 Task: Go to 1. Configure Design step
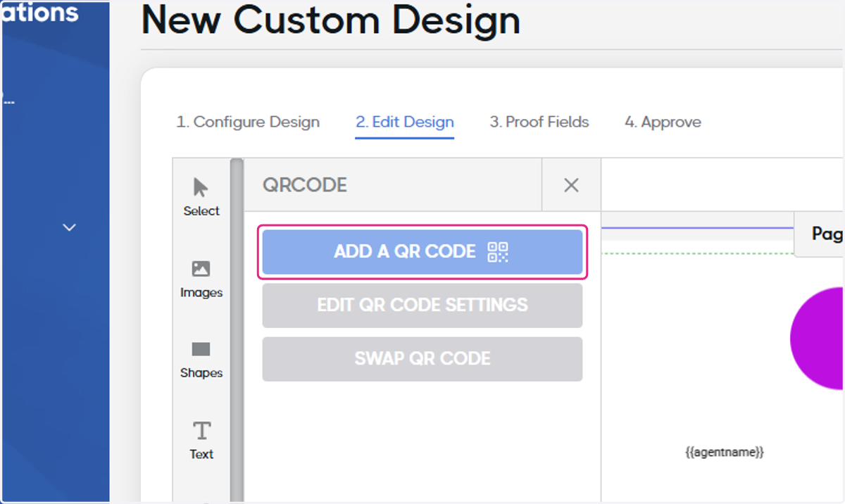(x=248, y=122)
